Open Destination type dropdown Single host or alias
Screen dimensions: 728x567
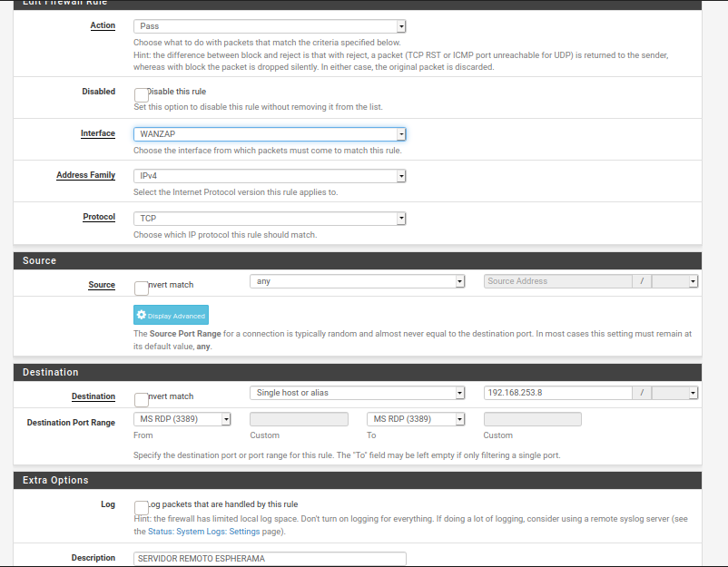357,393
